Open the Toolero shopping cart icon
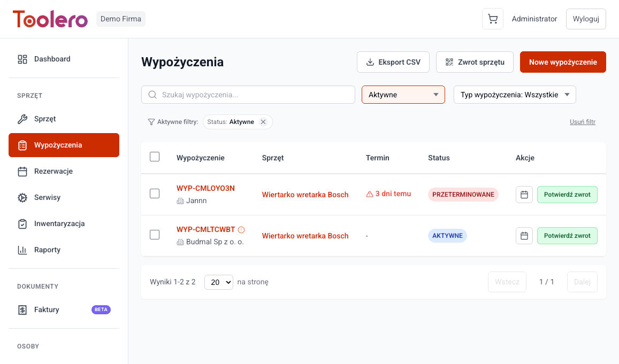Viewport: 619px width, 364px height. 492,19
